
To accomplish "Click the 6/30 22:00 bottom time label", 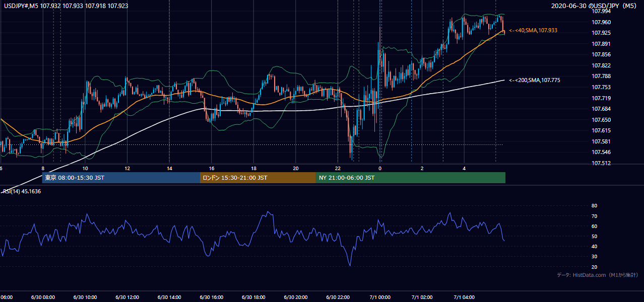I will click(338, 297).
